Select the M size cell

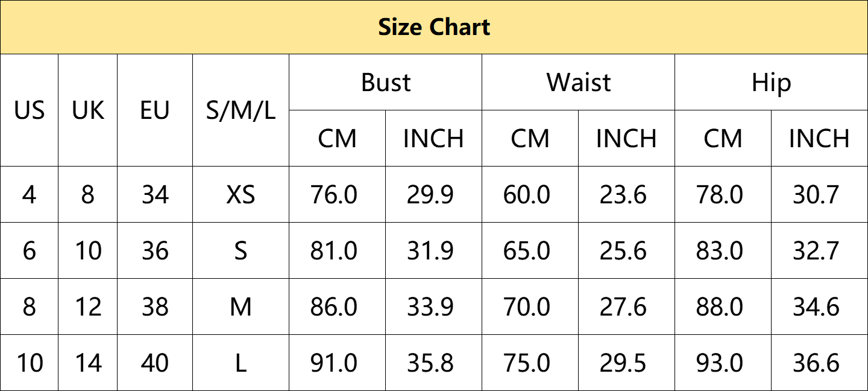(x=241, y=307)
